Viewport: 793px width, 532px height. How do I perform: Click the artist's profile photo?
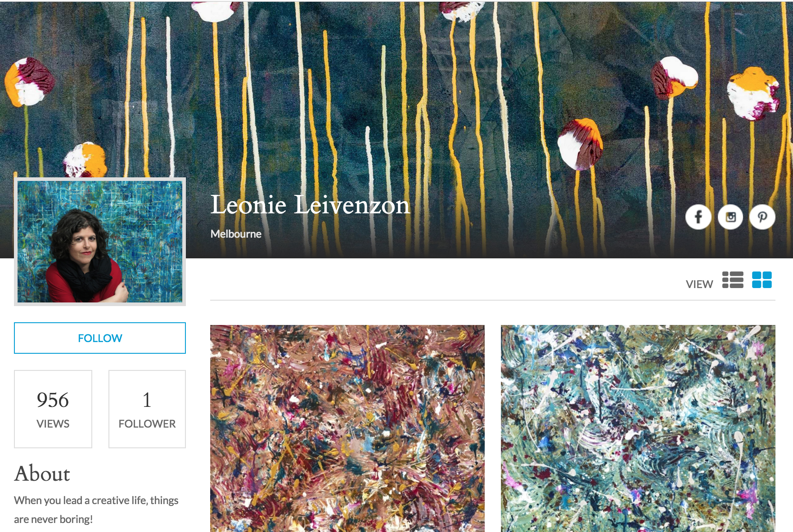point(100,242)
